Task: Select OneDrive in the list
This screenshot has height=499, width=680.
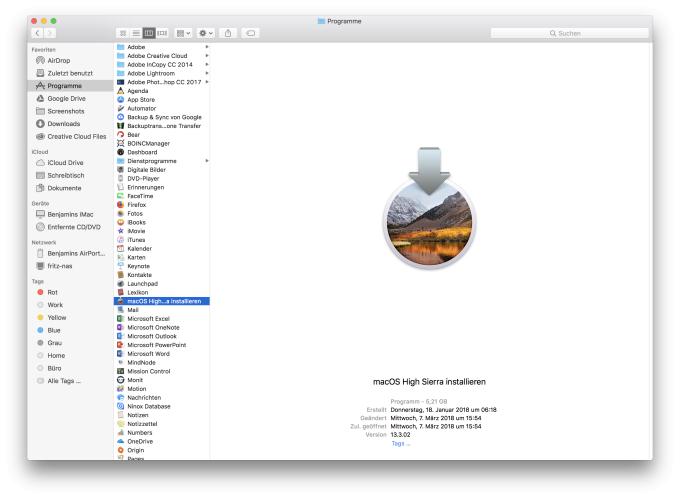Action: click(162, 441)
